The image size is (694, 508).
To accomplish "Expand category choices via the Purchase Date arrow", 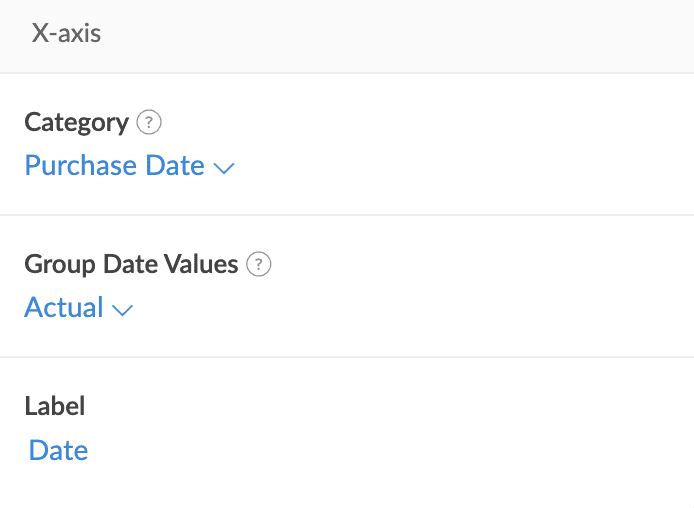I will (224, 168).
